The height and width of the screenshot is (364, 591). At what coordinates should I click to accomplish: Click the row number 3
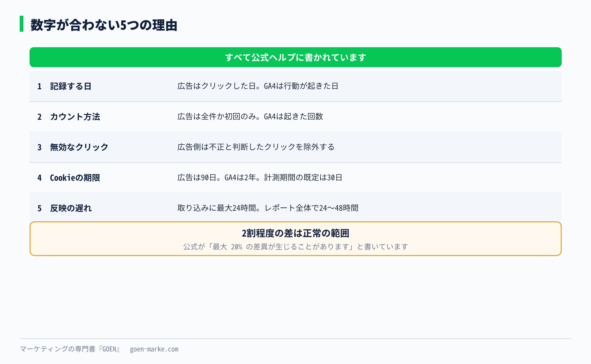coord(39,147)
